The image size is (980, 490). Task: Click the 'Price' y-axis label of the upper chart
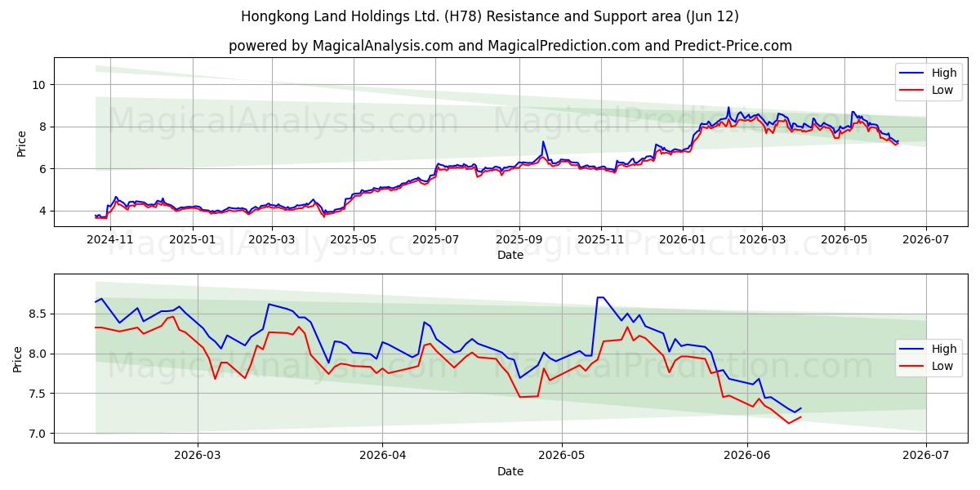pyautogui.click(x=21, y=142)
